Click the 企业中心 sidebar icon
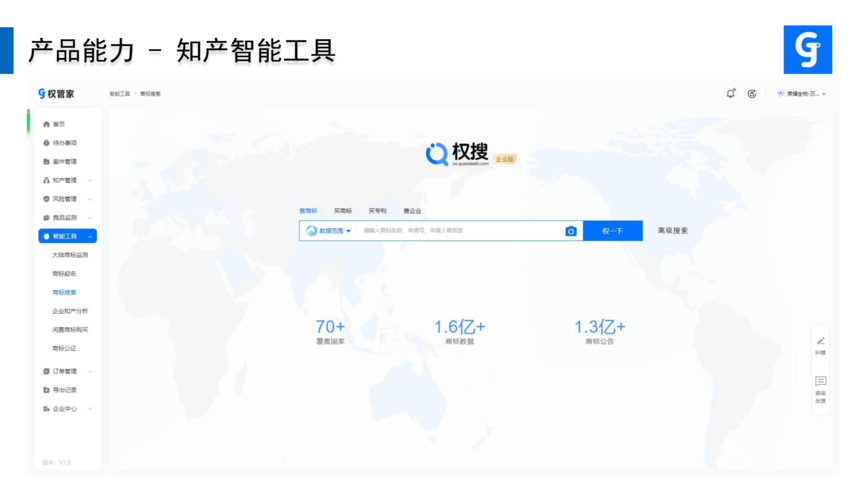This screenshot has width=860, height=484. pos(46,408)
